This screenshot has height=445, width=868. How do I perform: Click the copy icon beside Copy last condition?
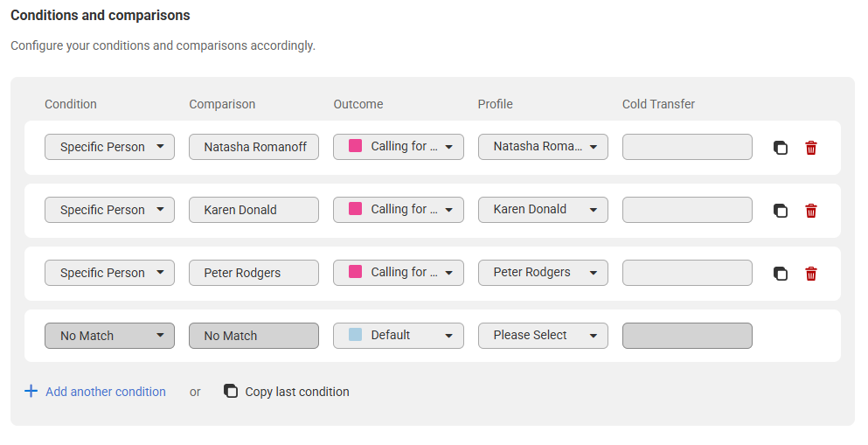231,392
